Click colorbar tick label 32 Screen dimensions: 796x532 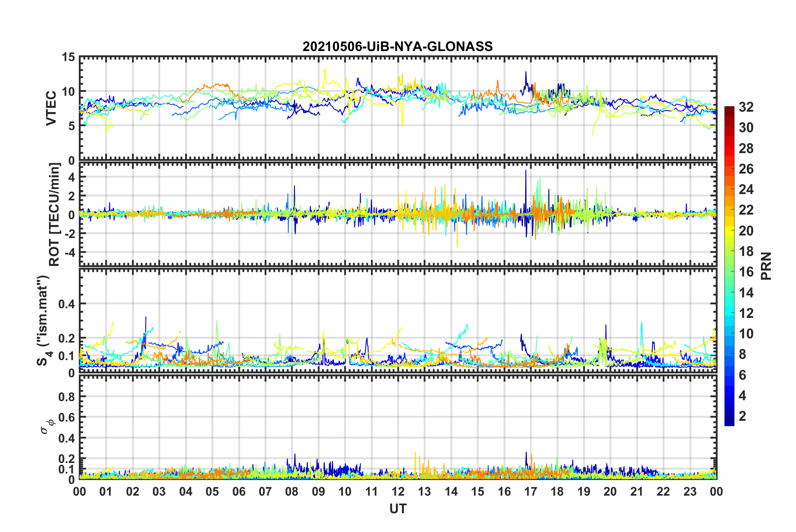click(x=746, y=107)
